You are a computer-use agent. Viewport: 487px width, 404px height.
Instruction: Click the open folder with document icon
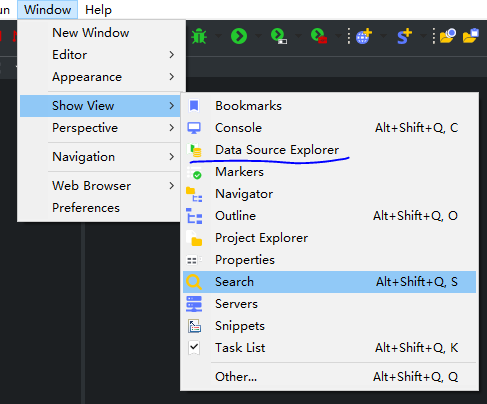[x=471, y=36]
